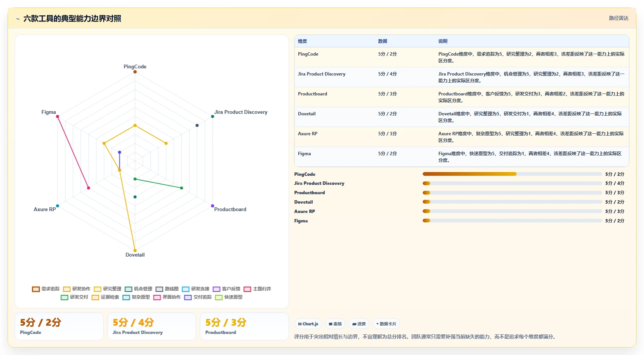Toggle the 研发协作 legend item
This screenshot has height=355, width=644.
(77, 289)
